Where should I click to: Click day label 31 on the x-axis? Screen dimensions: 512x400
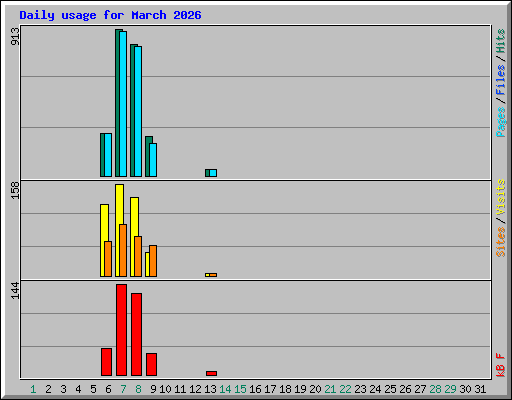tap(480, 389)
